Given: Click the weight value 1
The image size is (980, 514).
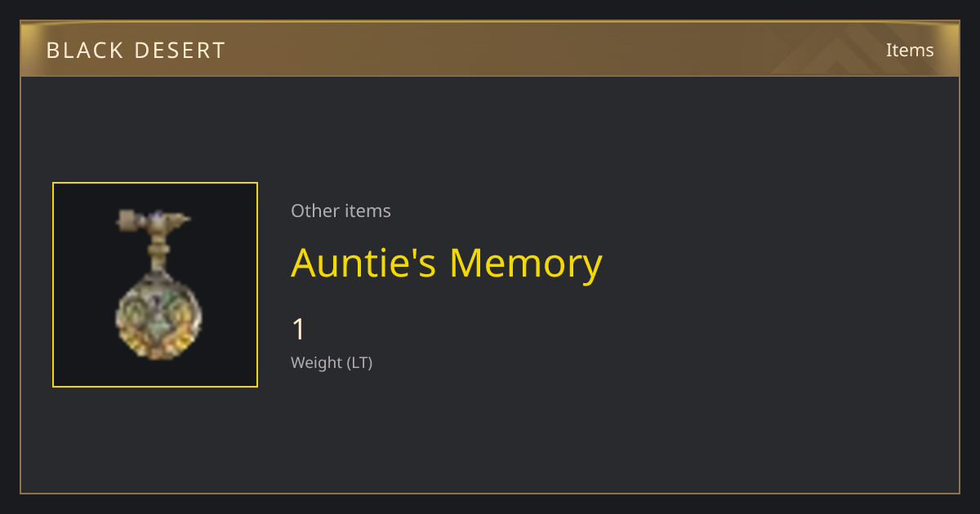Looking at the screenshot, I should 299,330.
